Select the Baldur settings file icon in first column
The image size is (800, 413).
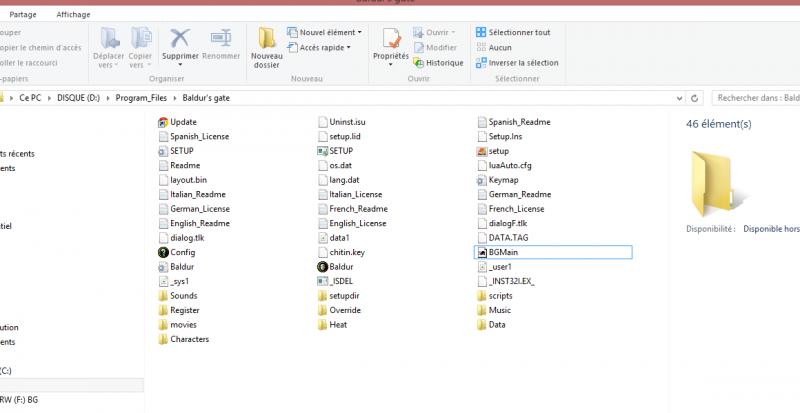163,266
